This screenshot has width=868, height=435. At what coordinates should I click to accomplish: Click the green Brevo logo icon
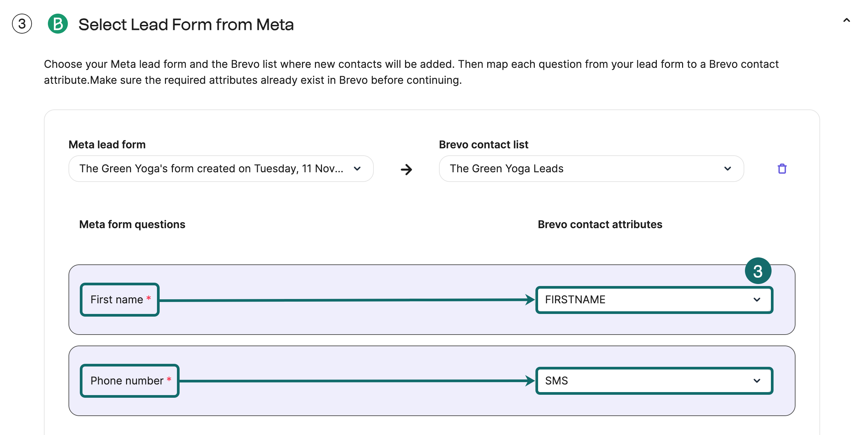tap(58, 24)
